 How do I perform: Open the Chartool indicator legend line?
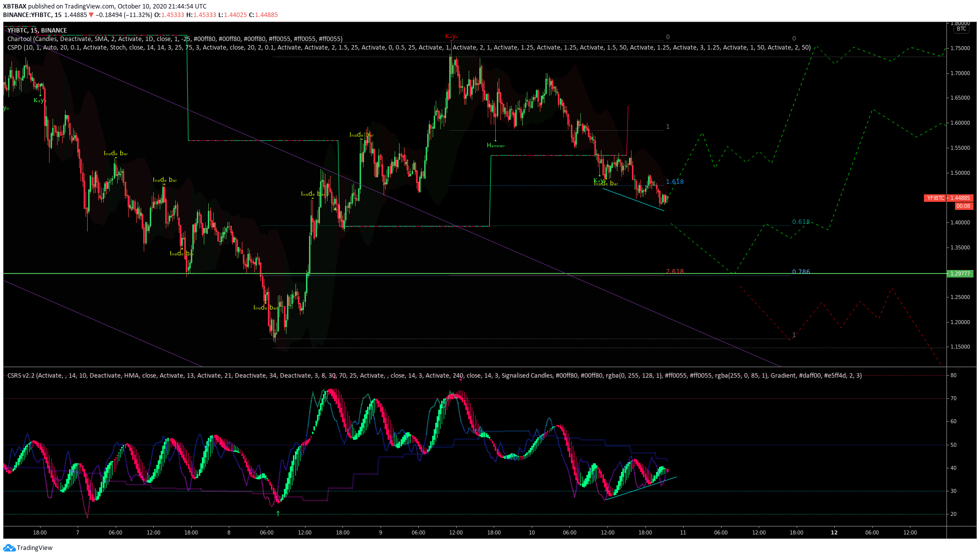175,39
